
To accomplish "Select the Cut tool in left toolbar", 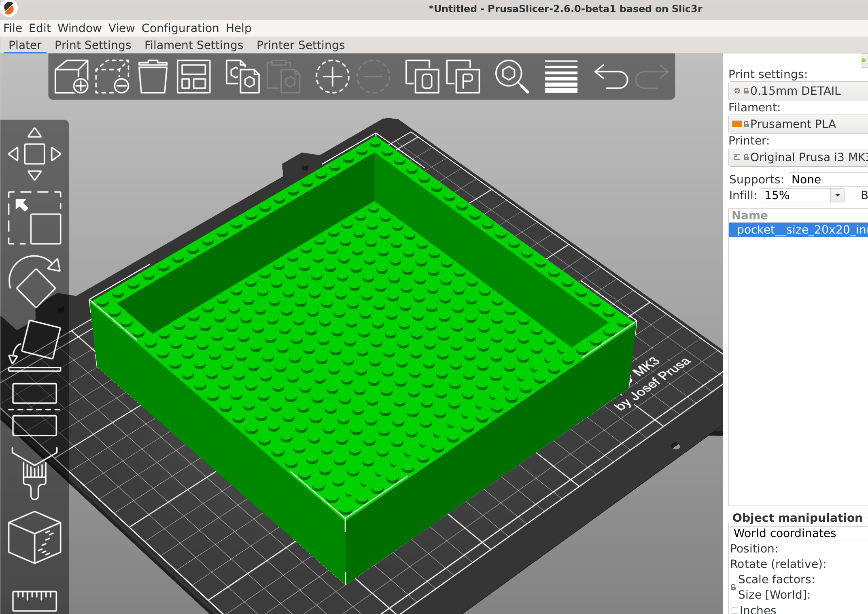I will (35, 409).
